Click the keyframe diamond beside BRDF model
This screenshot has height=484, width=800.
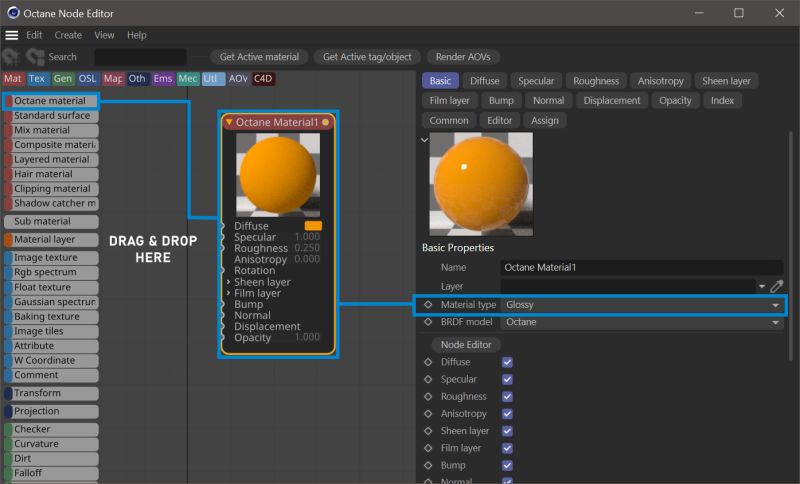point(428,322)
